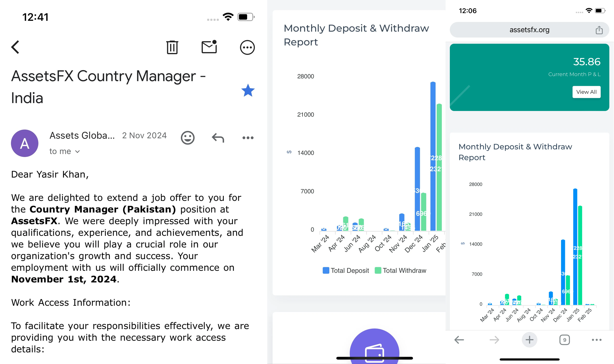This screenshot has width=614, height=364.
Task: Select the Dec '24 deposit bar in the middle chart
Action: 417,189
